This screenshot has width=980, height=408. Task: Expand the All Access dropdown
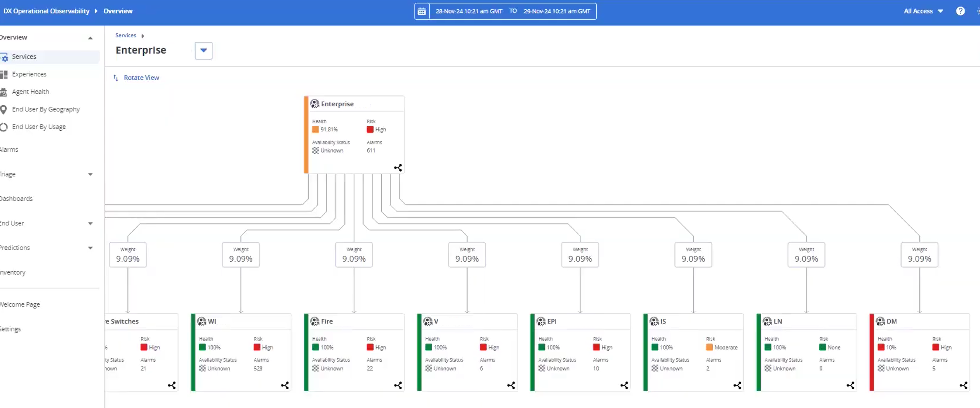[x=923, y=11]
